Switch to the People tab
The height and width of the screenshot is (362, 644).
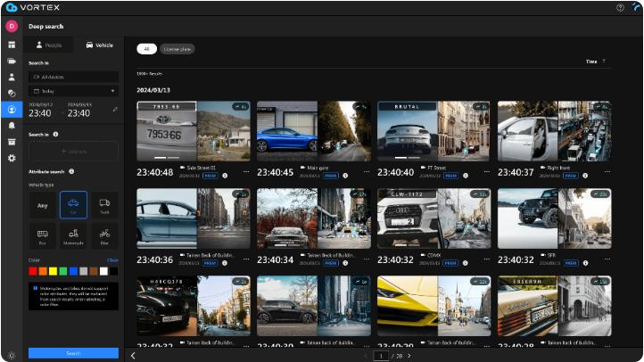[x=50, y=44]
